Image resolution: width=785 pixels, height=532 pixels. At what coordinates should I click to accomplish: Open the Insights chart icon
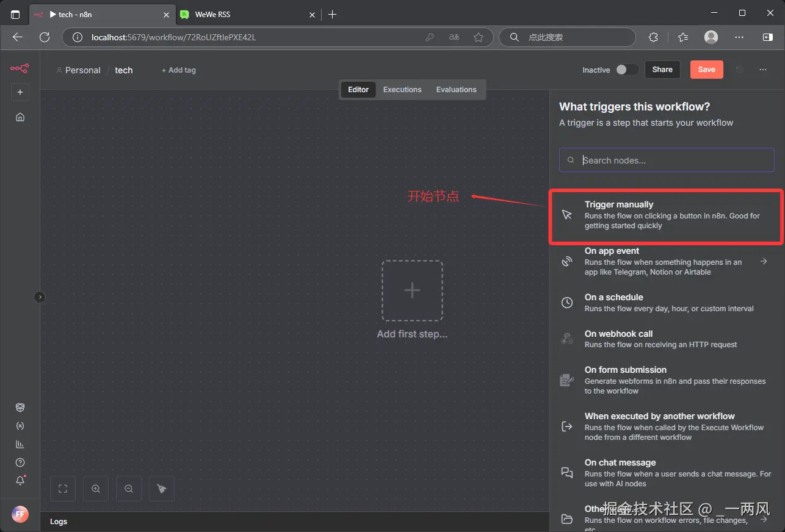(20, 444)
